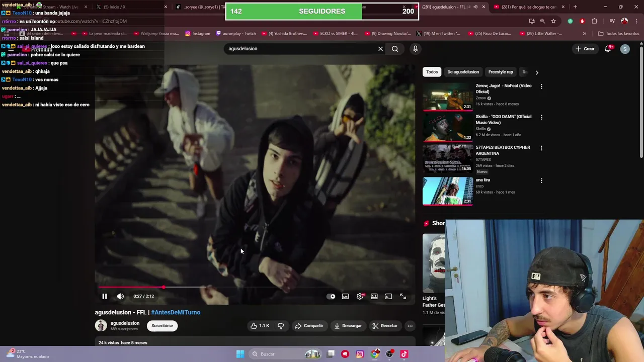Subscribe with the Suscribirse button

[x=162, y=326]
